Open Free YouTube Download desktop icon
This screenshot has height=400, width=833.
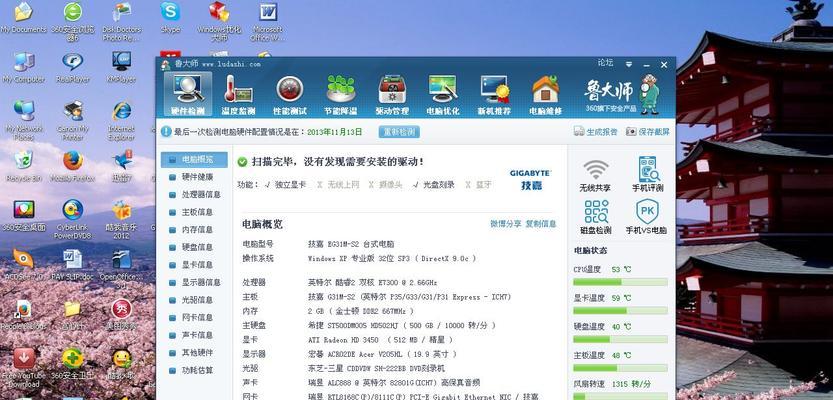24,368
